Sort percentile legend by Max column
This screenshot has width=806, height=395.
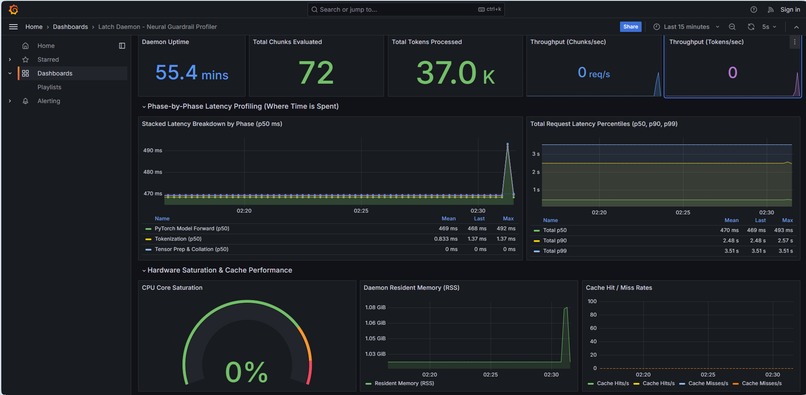787,220
